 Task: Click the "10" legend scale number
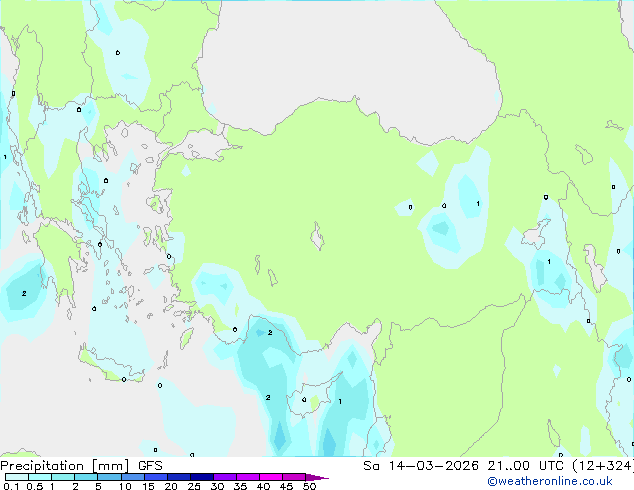125,486
